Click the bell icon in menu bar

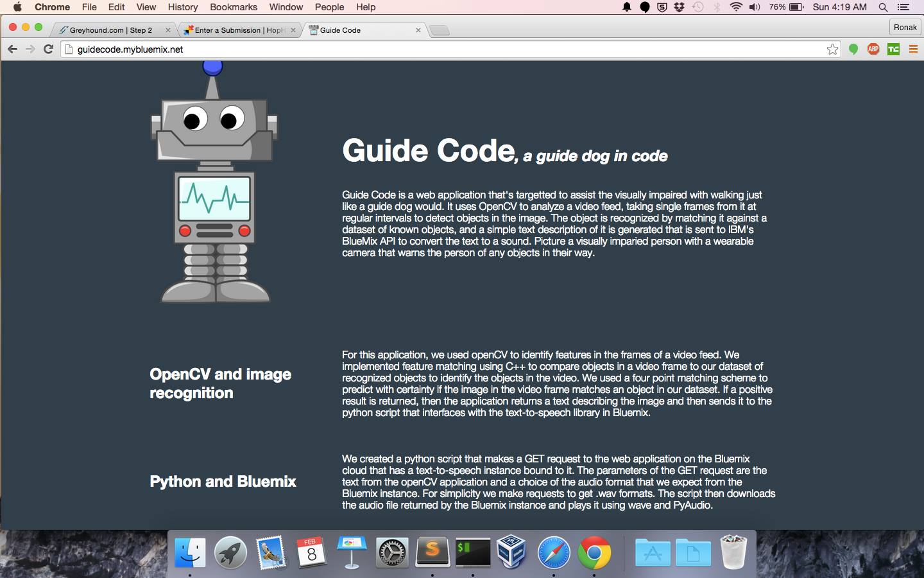[627, 7]
